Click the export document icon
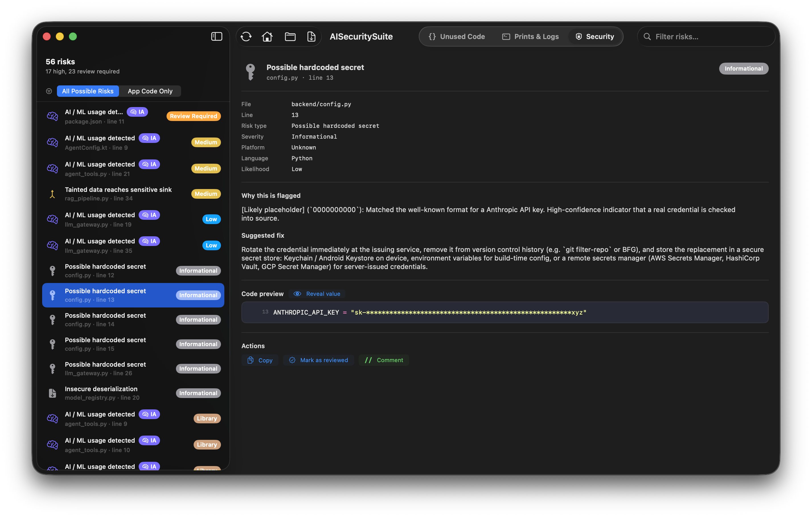This screenshot has height=517, width=812. click(x=311, y=36)
